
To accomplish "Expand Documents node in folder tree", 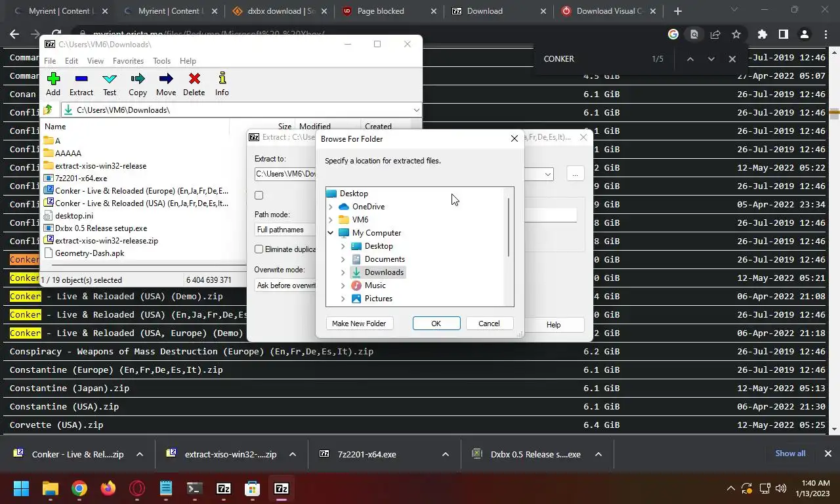I will click(343, 259).
